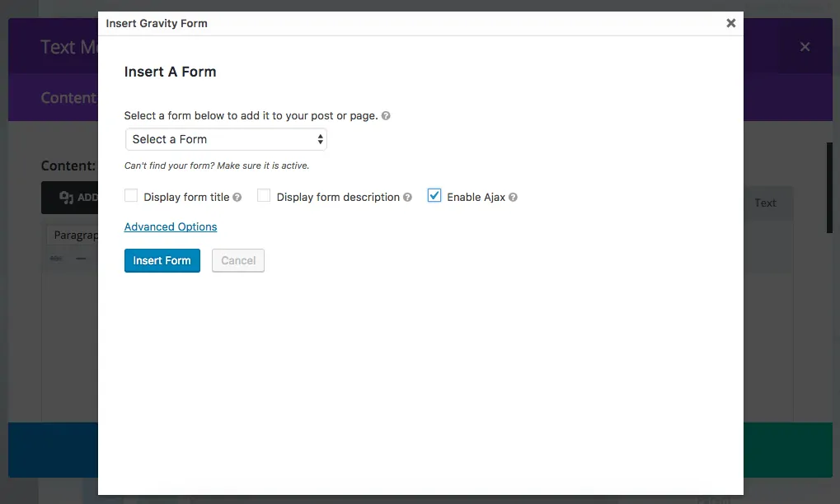Check the Display form title box
Screen dimensions: 840x504
[x=131, y=196]
